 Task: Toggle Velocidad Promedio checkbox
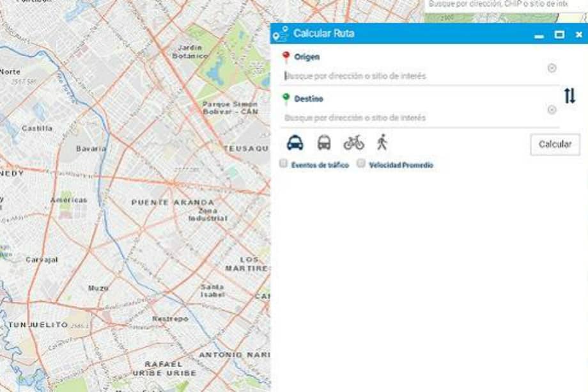pos(361,164)
